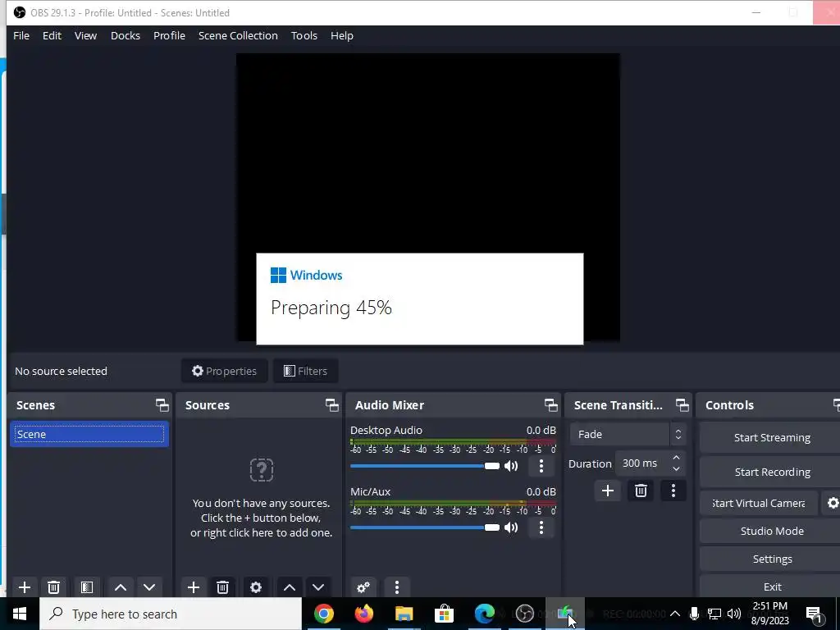
Task: Undock the Scenes panel
Action: point(162,405)
